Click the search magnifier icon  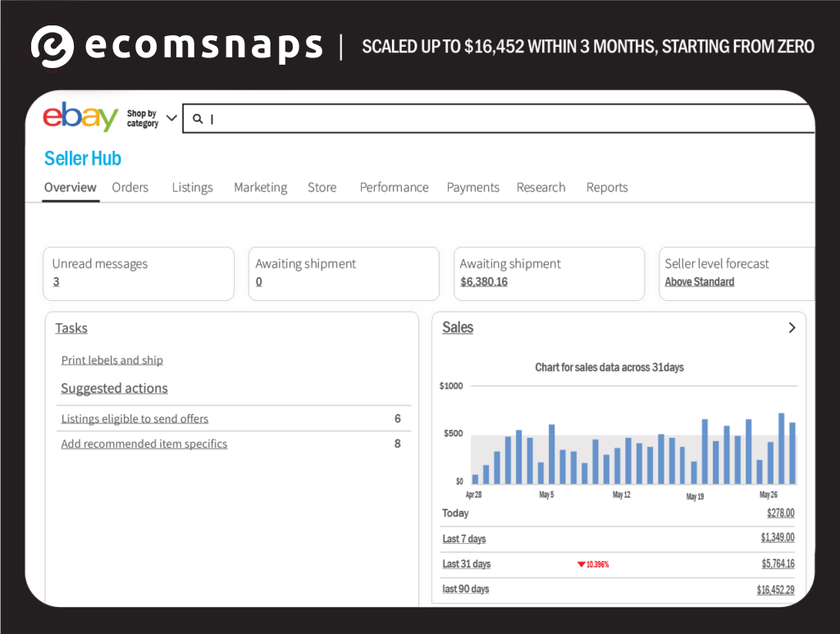pyautogui.click(x=198, y=119)
